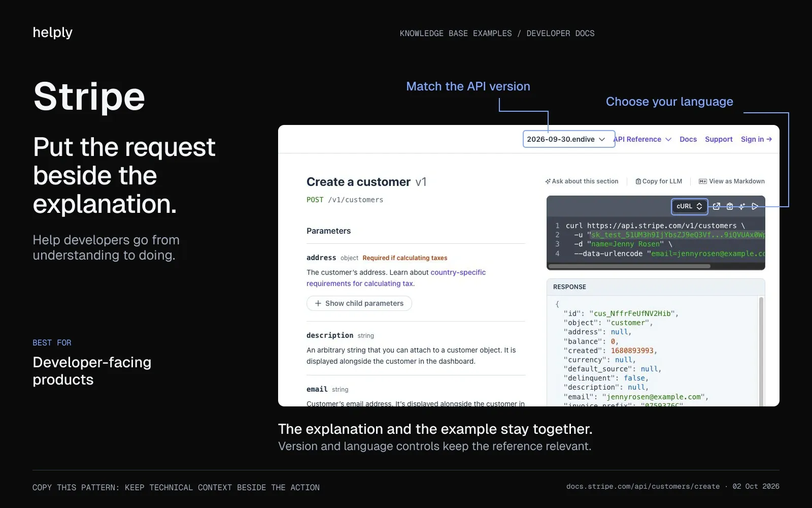Open the Support nav item
This screenshot has width=812, height=508.
coord(719,139)
